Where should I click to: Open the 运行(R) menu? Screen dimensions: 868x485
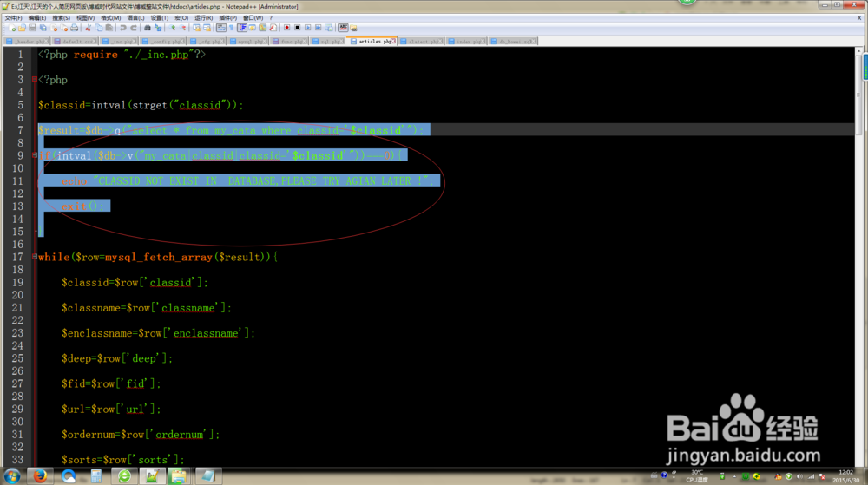point(204,17)
